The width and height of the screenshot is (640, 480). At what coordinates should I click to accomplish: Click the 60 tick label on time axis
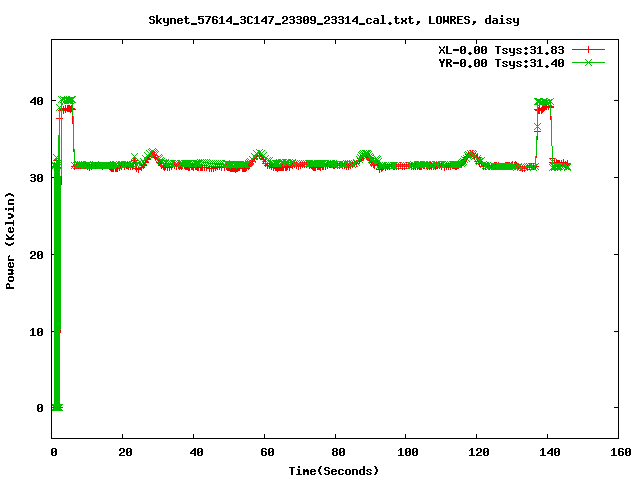pyautogui.click(x=265, y=453)
